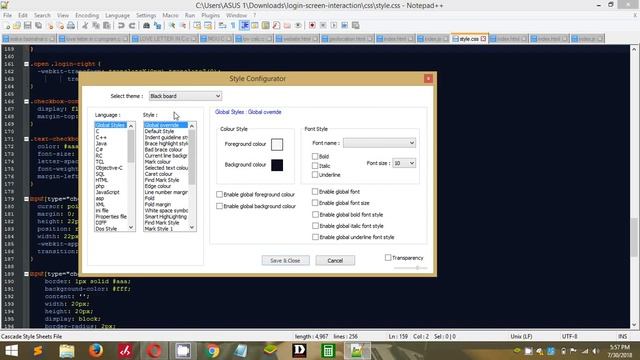Screen dimensions: 640x360
Task: Click the Paste toolbar icon
Action: (107, 25)
